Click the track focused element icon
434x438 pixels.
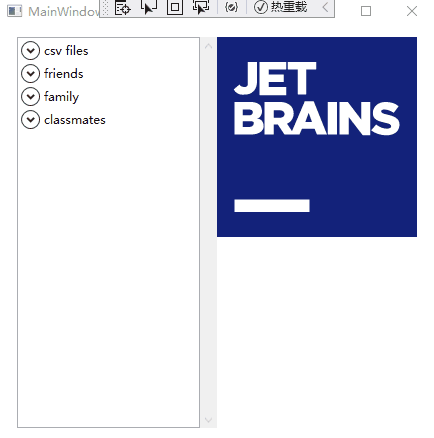coord(201,7)
